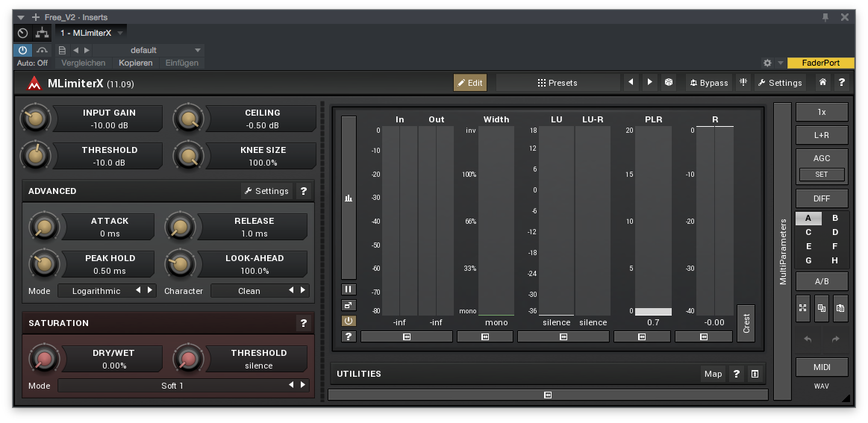Open the home icon in the header
This screenshot has width=868, height=423.
click(x=822, y=83)
